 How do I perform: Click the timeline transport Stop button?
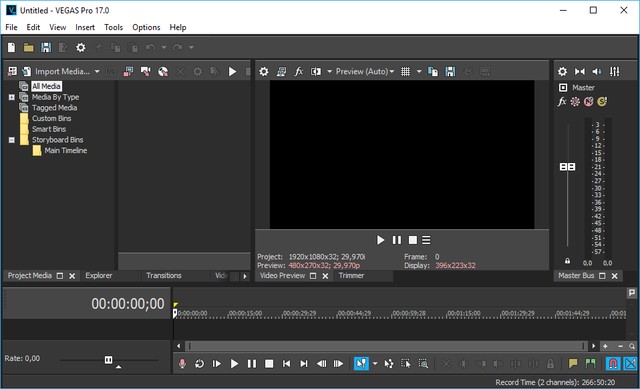269,363
